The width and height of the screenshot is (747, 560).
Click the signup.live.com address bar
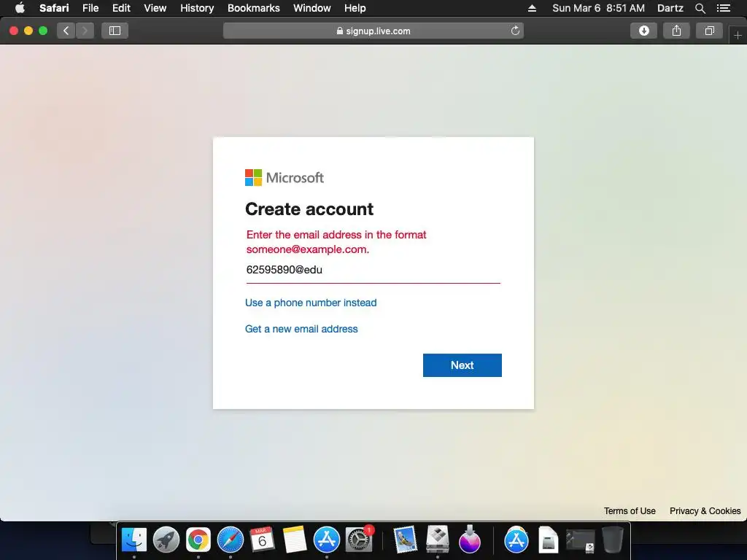click(373, 31)
